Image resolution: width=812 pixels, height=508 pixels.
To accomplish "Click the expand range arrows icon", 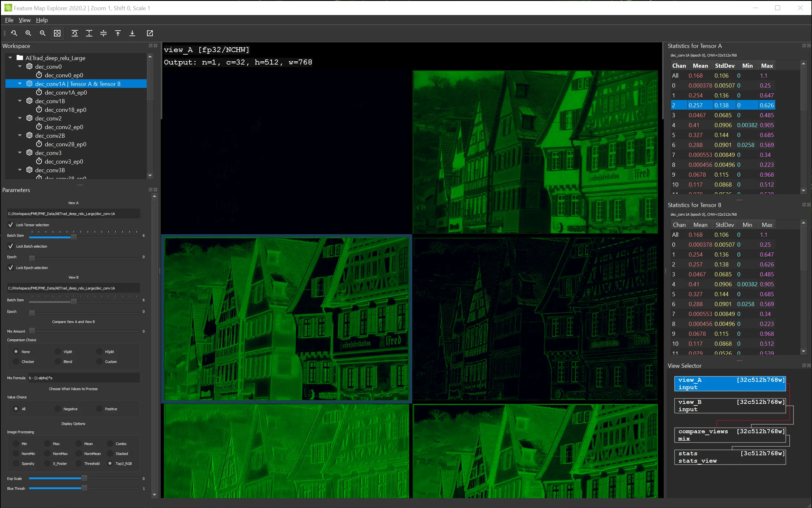I will tap(89, 33).
